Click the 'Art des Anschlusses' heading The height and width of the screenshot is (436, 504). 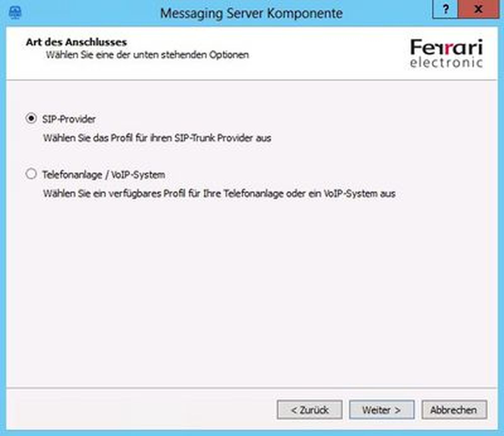pyautogui.click(x=76, y=42)
